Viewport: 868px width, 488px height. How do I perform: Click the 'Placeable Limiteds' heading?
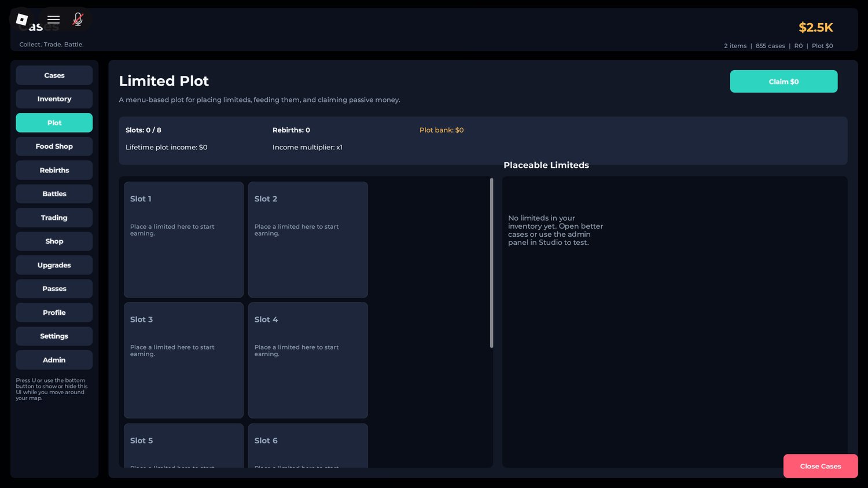(x=546, y=165)
